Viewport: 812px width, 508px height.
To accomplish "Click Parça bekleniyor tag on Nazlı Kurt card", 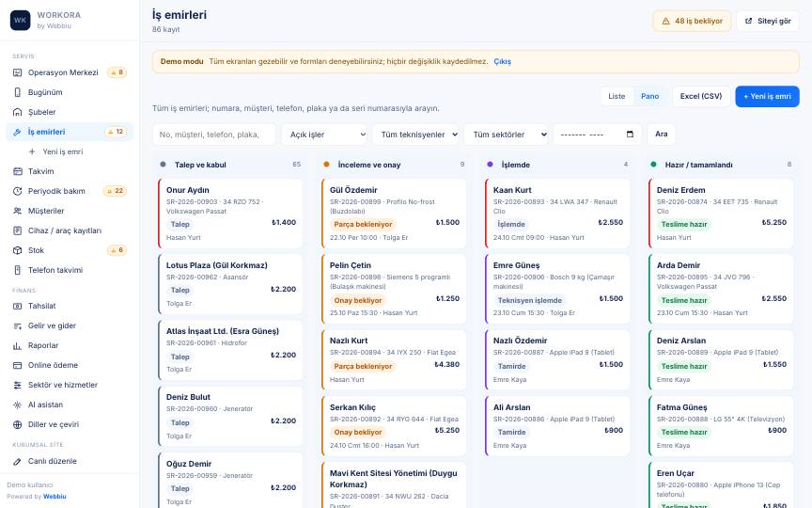I will coord(363,367).
